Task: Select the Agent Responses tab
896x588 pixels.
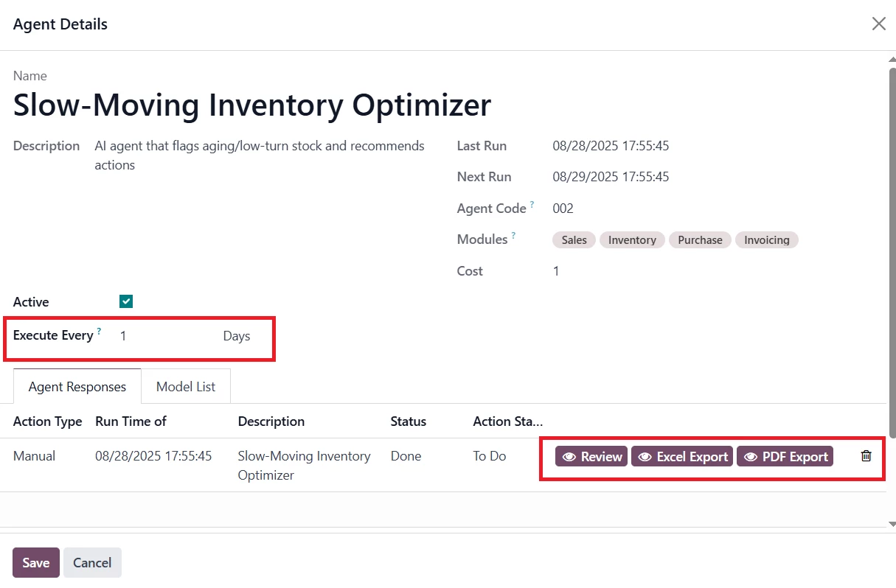Action: pyautogui.click(x=77, y=386)
